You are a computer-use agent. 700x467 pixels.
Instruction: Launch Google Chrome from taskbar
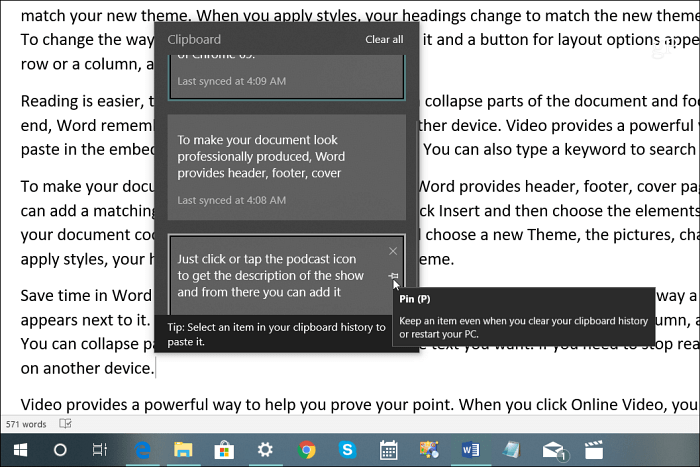coord(306,450)
